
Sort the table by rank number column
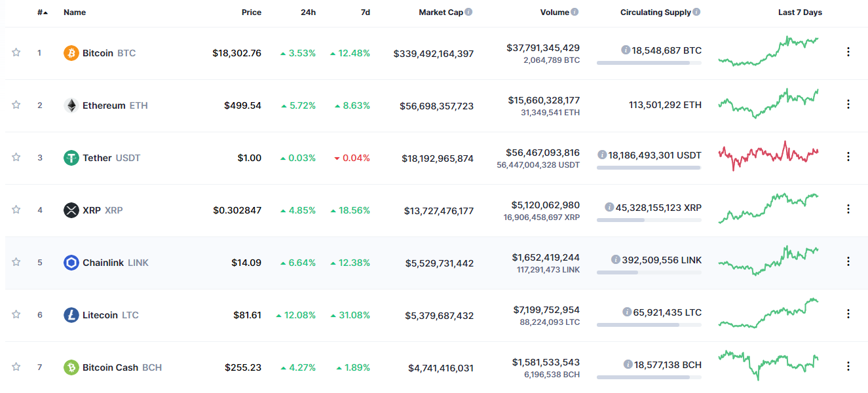[x=43, y=12]
